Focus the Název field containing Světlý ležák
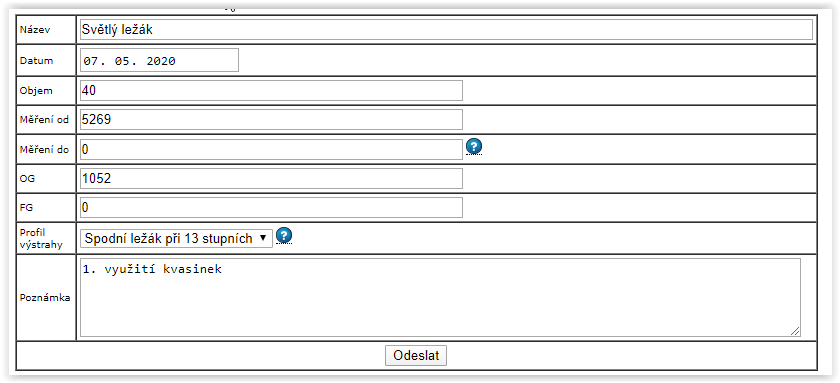Viewport: 840px width, 383px height. coord(446,29)
